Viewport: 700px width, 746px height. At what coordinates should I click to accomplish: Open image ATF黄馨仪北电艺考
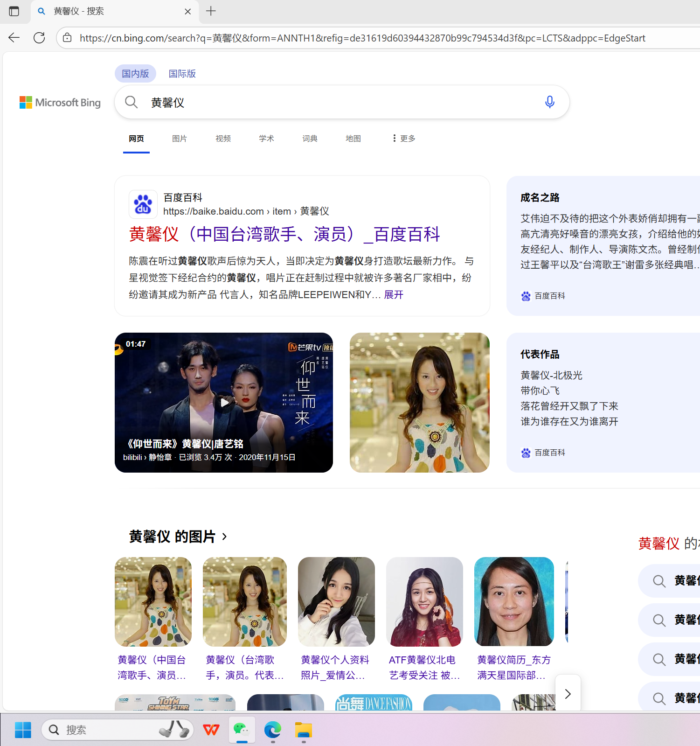(424, 601)
